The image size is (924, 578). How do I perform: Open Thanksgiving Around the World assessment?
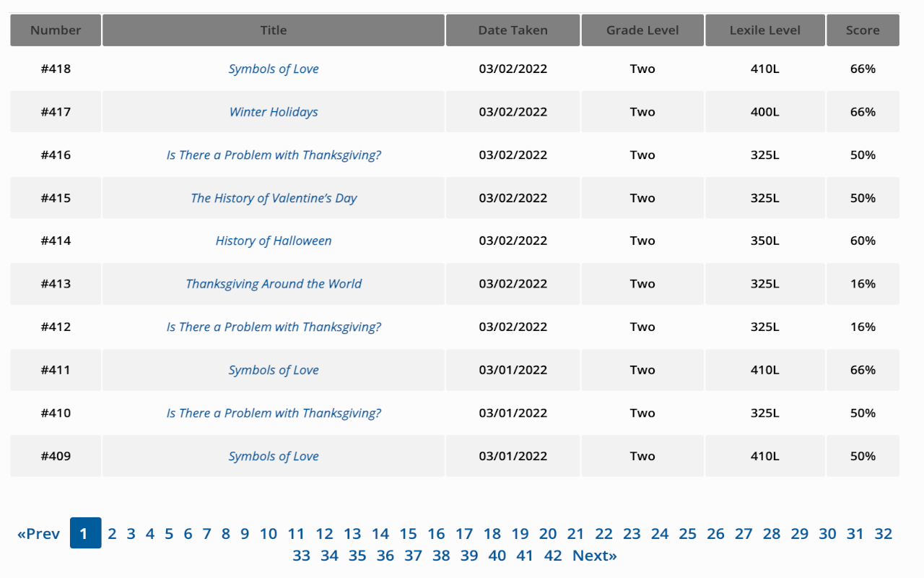(x=274, y=283)
